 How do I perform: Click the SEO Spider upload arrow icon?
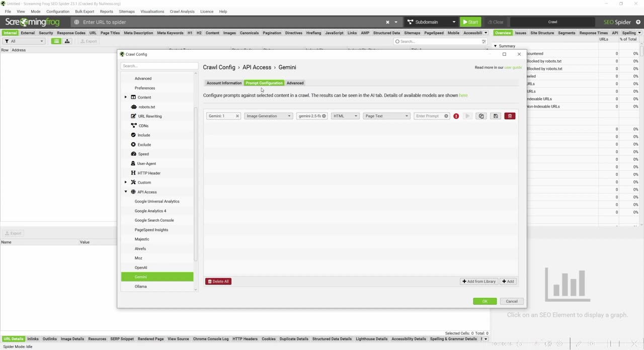pos(638,22)
